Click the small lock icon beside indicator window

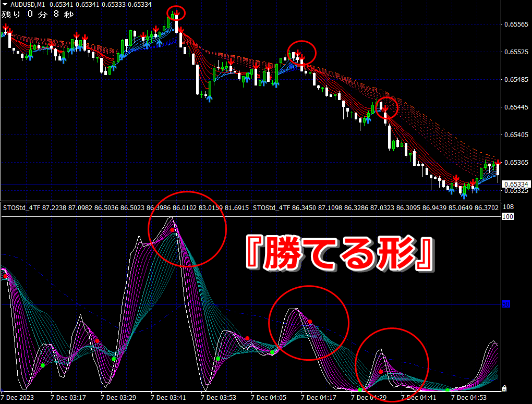tap(504, 388)
